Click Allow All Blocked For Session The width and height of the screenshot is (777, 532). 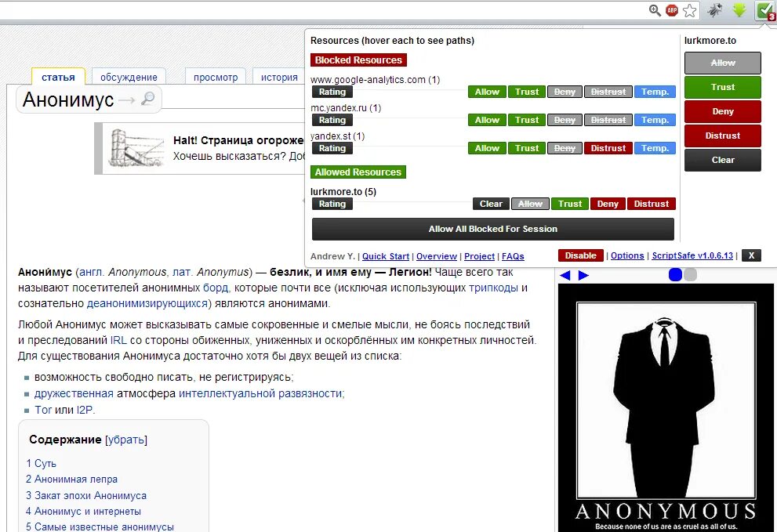click(x=492, y=230)
